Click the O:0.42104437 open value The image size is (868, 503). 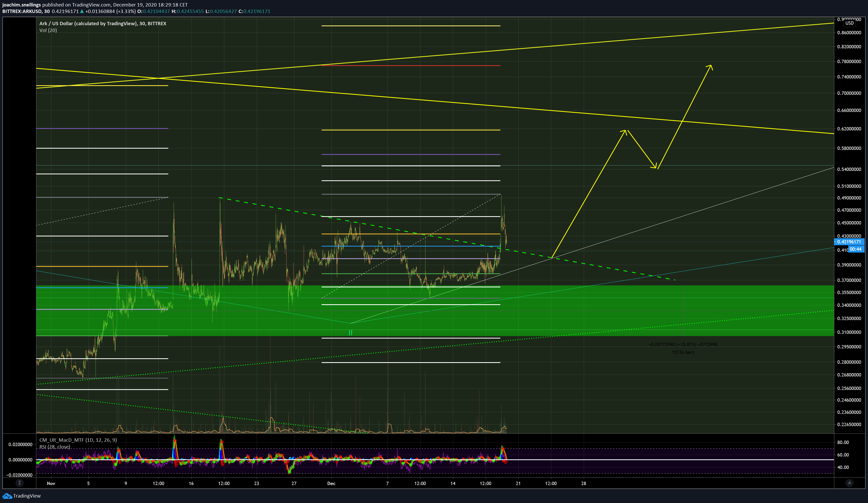[154, 11]
